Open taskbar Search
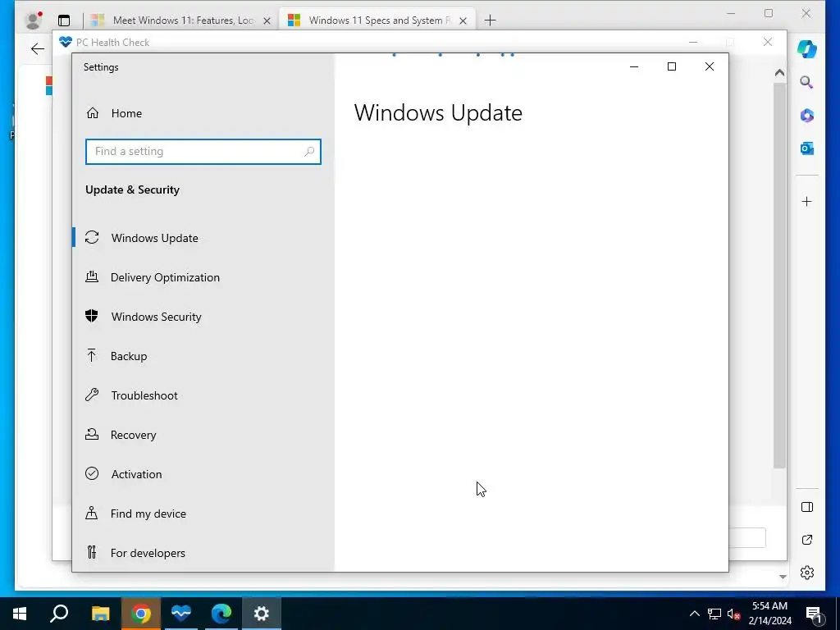Image resolution: width=840 pixels, height=630 pixels. point(59,614)
